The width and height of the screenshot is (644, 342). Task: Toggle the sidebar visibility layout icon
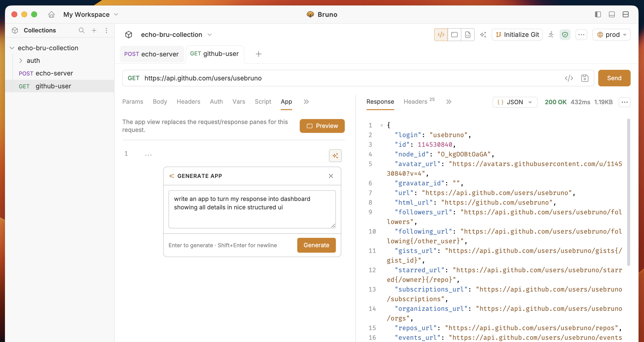click(x=598, y=15)
